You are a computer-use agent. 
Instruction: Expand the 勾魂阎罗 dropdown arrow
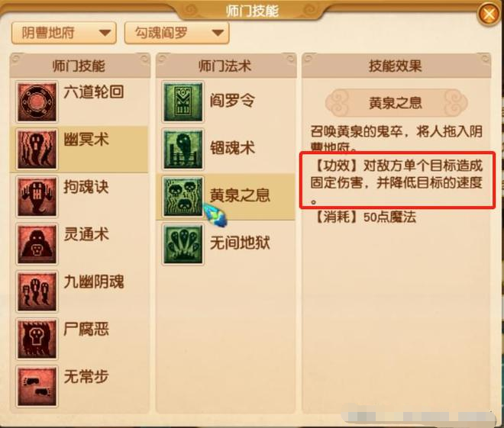point(218,33)
